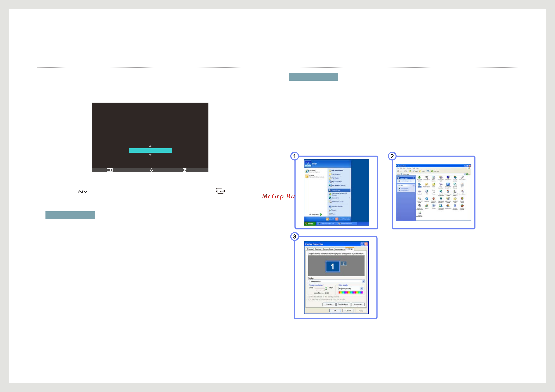Screen dimensions: 555x392
Task: Open Views dropdown in Control Panel toolbar
Action: click(x=428, y=171)
